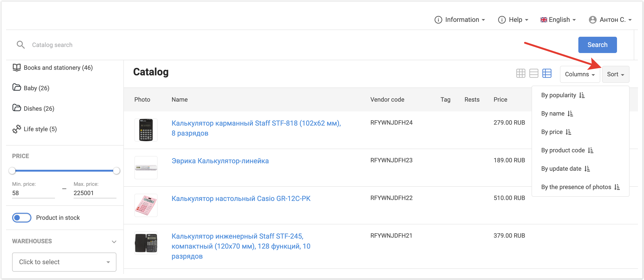Click the maximum price slider handle
This screenshot has width=644, height=280.
coord(116,171)
